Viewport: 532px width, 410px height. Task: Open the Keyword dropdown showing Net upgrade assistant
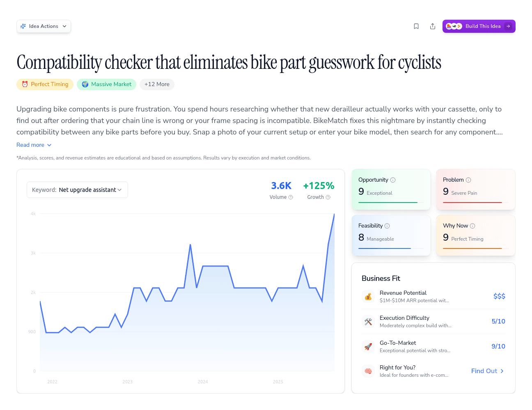point(77,189)
